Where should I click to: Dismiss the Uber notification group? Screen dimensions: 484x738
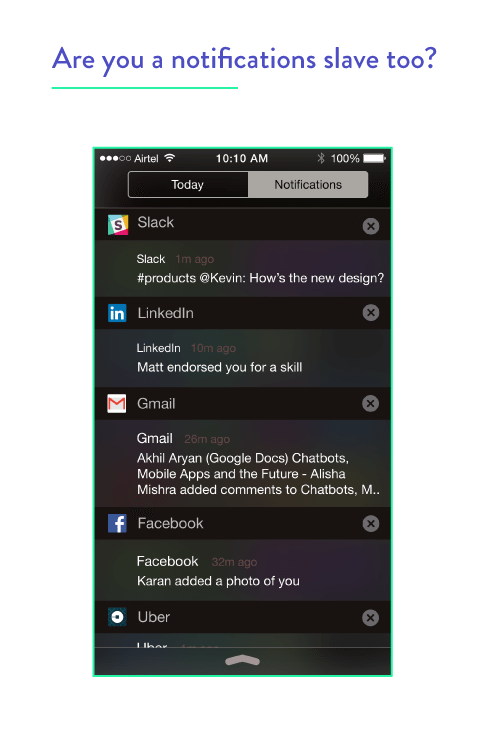click(x=371, y=618)
